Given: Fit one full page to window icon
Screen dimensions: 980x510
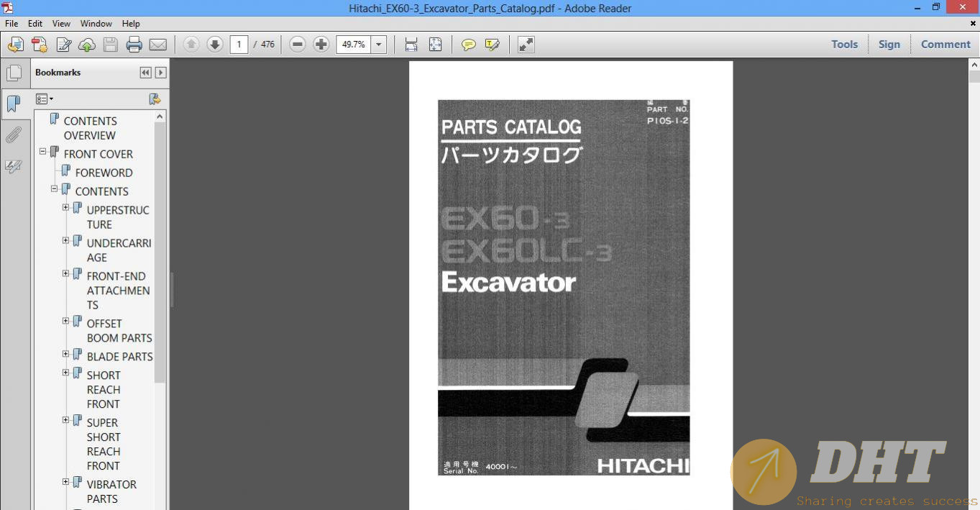Looking at the screenshot, I should pos(435,45).
